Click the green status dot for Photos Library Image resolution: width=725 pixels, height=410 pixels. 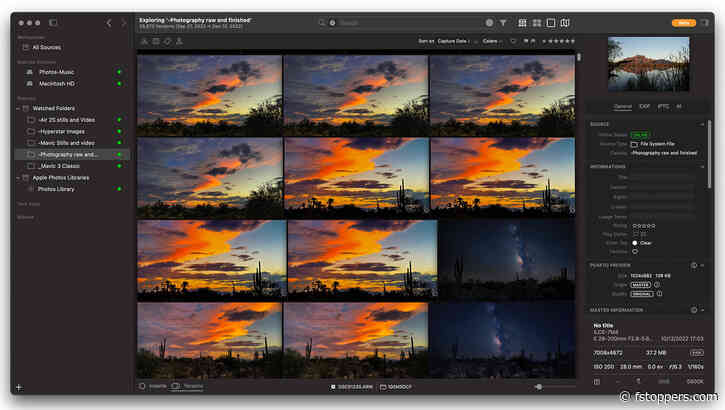(x=119, y=189)
